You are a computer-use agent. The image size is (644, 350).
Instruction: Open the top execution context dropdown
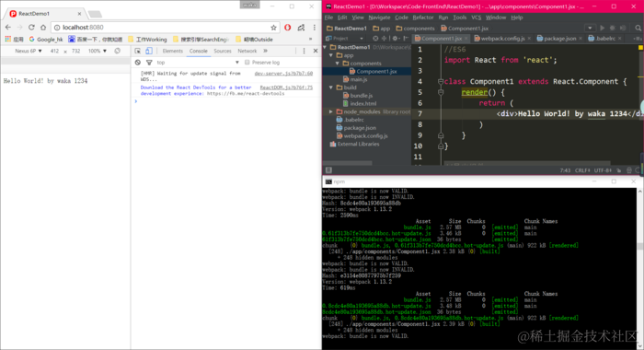(x=198, y=63)
